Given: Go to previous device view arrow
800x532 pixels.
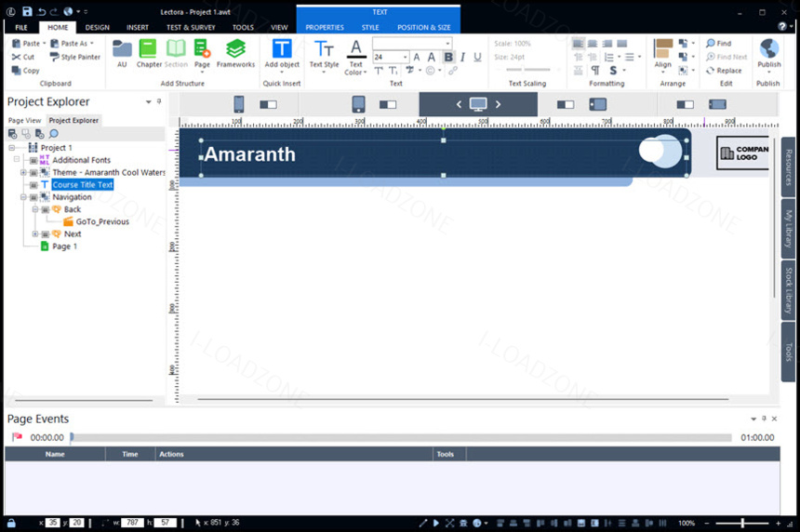Looking at the screenshot, I should (x=459, y=104).
